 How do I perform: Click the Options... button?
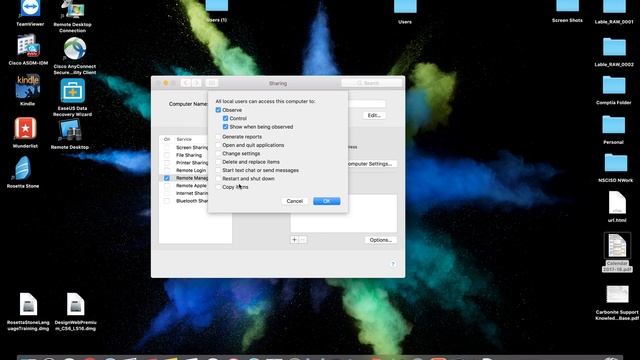tap(380, 240)
